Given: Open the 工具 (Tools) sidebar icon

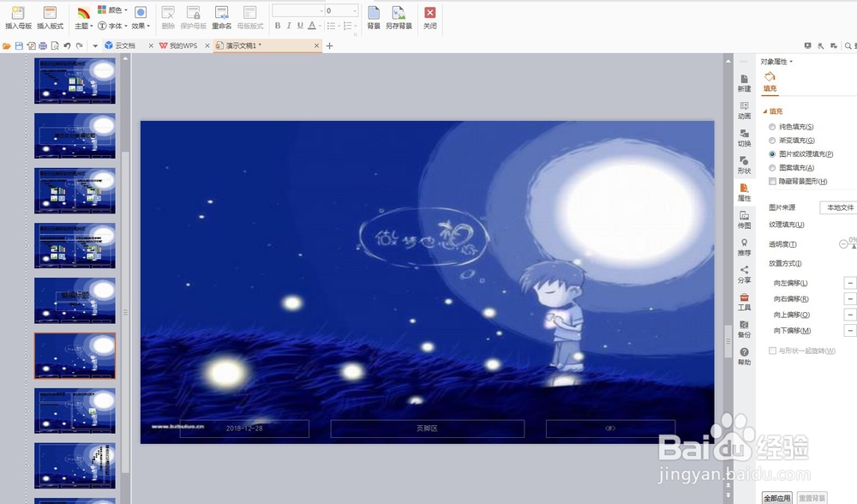Looking at the screenshot, I should (x=744, y=302).
